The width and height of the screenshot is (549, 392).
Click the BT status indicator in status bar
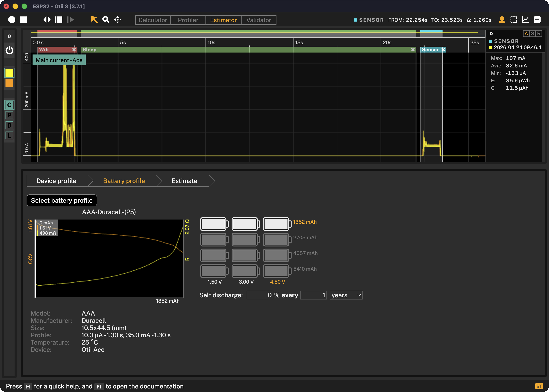pos(539,386)
